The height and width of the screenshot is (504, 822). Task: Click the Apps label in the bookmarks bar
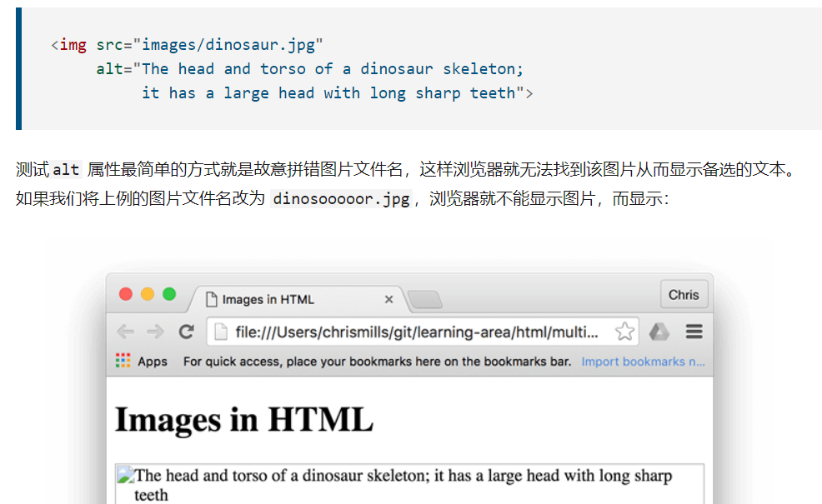[x=153, y=362]
